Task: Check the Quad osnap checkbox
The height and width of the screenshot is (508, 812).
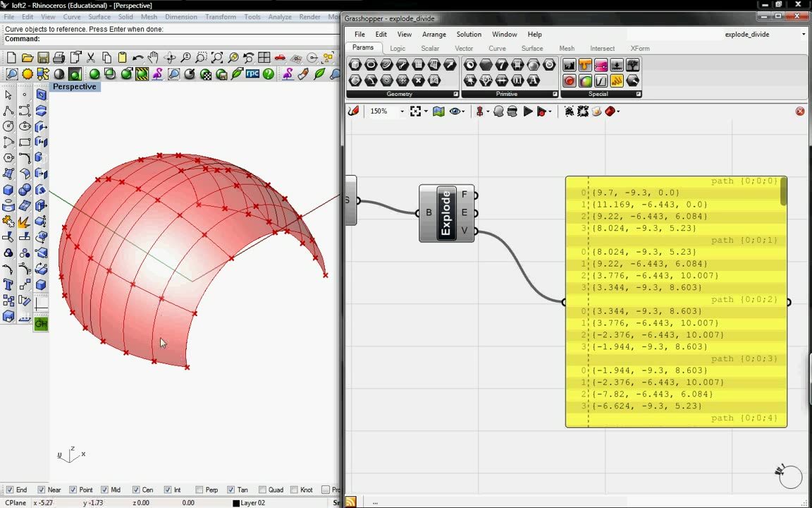Action: click(x=263, y=490)
